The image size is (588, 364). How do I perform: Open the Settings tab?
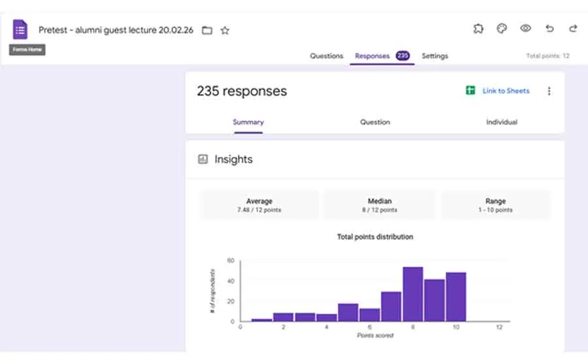click(x=434, y=56)
